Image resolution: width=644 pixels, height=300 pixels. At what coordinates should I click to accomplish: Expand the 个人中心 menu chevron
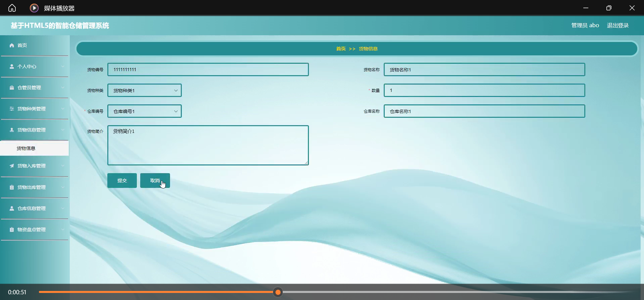click(x=63, y=66)
